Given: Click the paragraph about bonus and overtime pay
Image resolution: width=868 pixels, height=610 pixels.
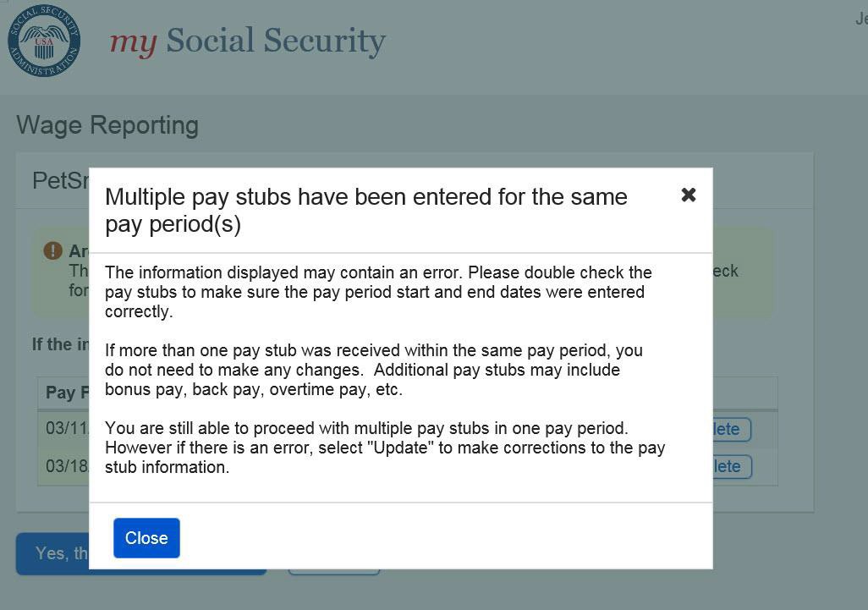Looking at the screenshot, I should (x=374, y=370).
